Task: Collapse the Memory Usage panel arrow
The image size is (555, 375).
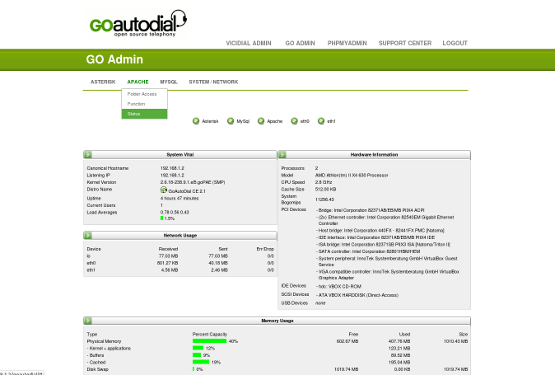Action: coord(88,321)
